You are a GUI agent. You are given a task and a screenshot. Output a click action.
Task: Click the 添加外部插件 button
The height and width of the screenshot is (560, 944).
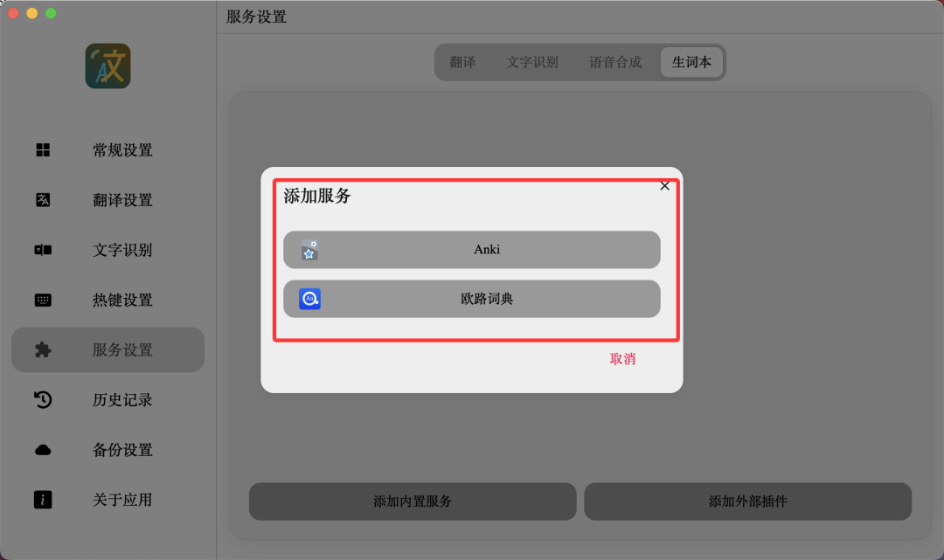click(747, 501)
